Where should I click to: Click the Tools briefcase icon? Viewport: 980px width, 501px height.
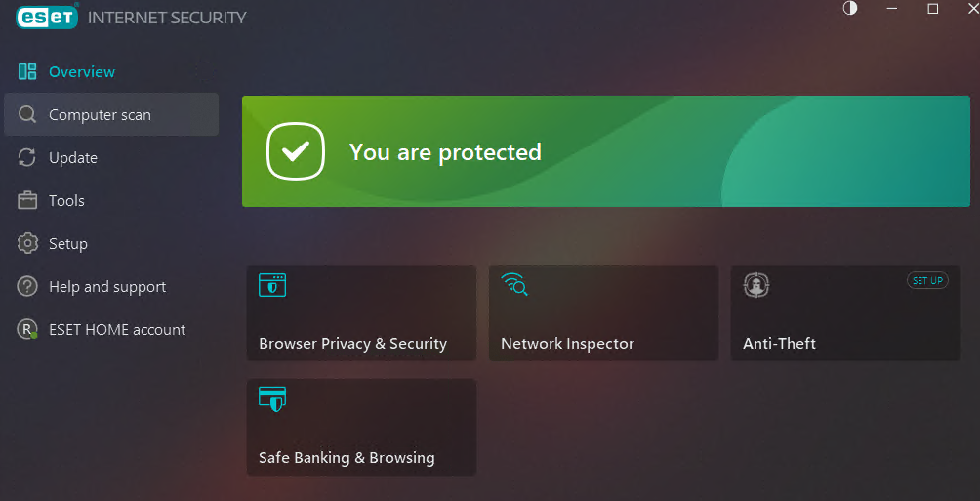[x=27, y=200]
